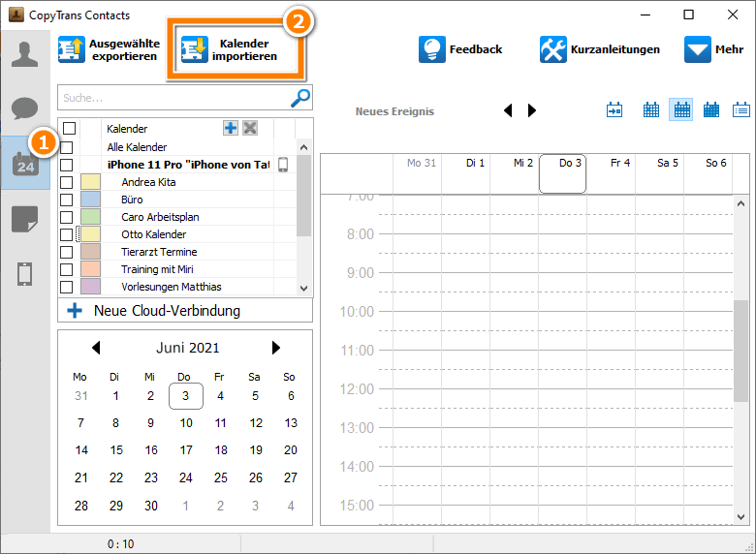Check the Andrea Kita calendar checkbox
This screenshot has height=554, width=756.
[x=67, y=182]
